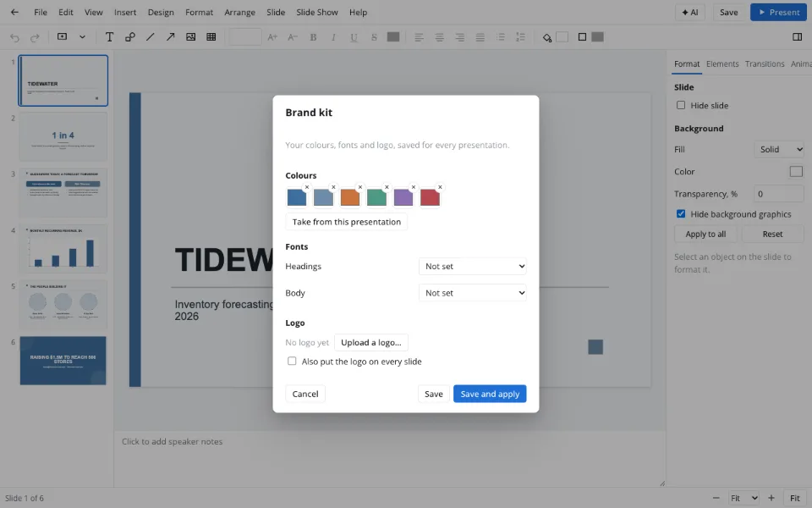Click the Transparency percent input field
Screen dimensions: 812x508
[x=778, y=193]
